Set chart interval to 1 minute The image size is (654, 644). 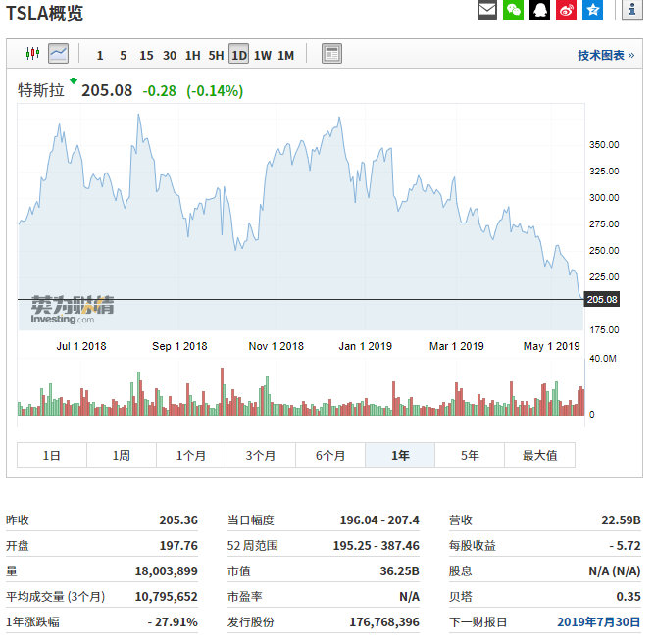tap(100, 55)
